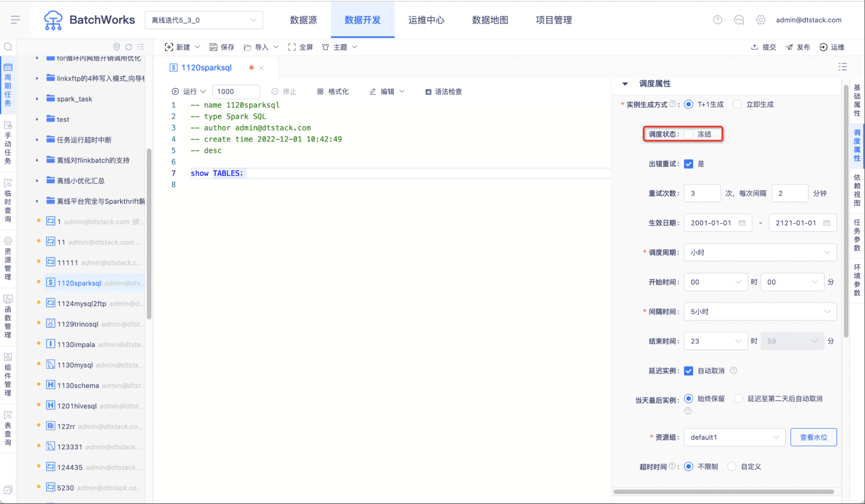Select T+1生成 radio option

[x=689, y=104]
